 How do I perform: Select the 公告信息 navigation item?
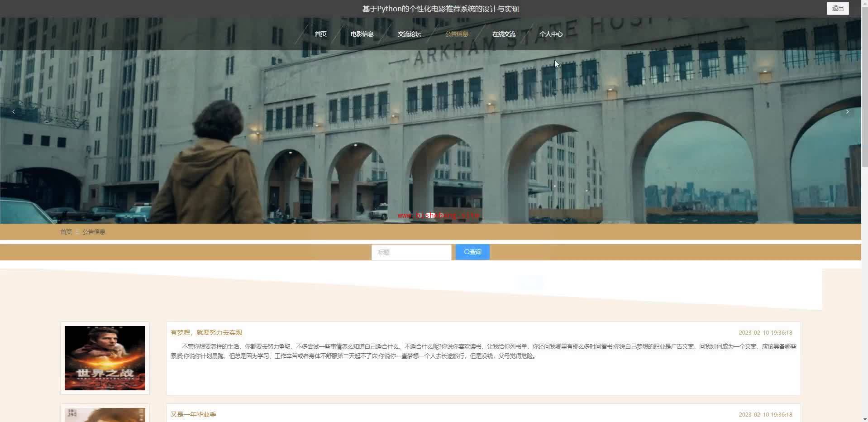[x=456, y=34]
